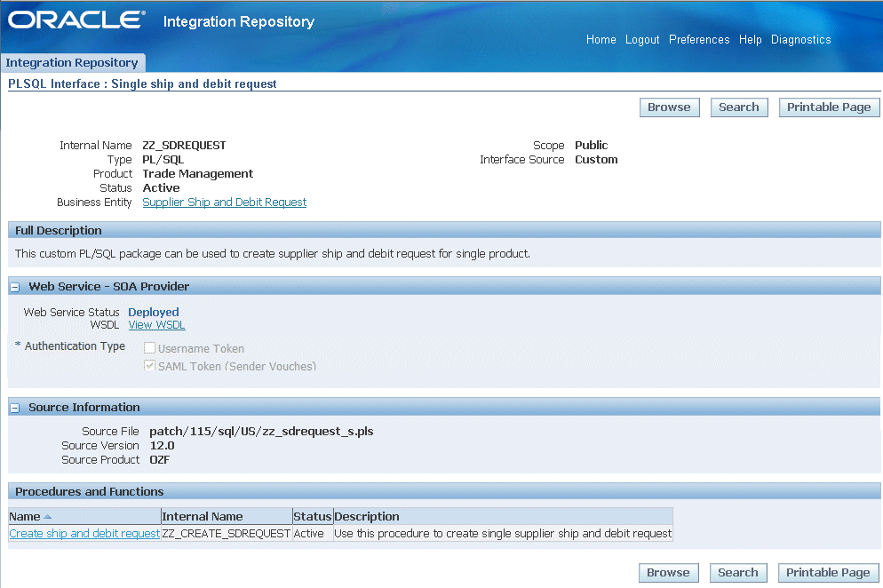Open the Supplier Ship and Debit Request link

coord(224,203)
